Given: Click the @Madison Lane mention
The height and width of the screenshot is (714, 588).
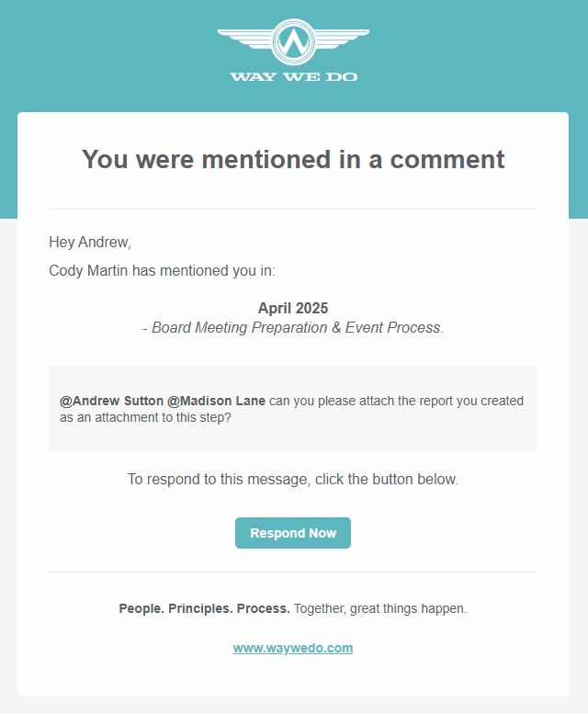Looking at the screenshot, I should tap(216, 401).
